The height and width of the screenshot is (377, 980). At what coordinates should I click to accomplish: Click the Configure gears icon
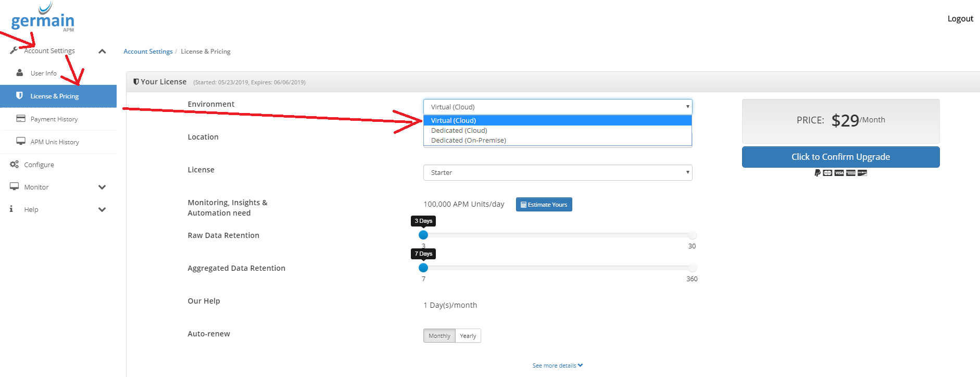point(14,165)
